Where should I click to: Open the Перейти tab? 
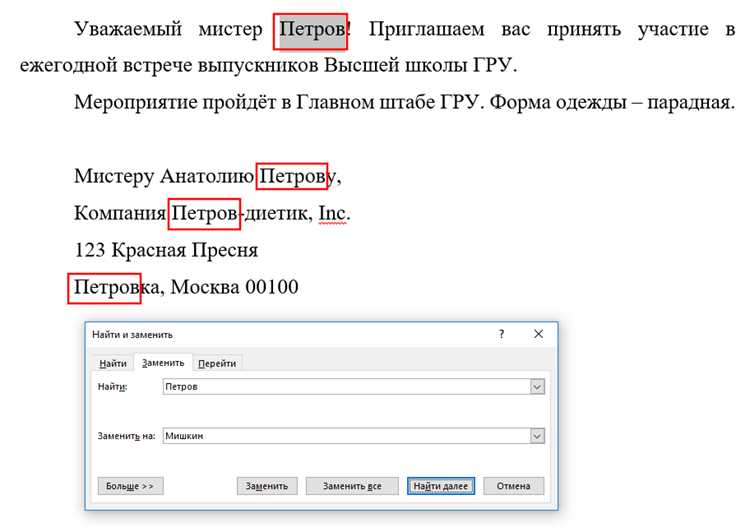pyautogui.click(x=217, y=363)
